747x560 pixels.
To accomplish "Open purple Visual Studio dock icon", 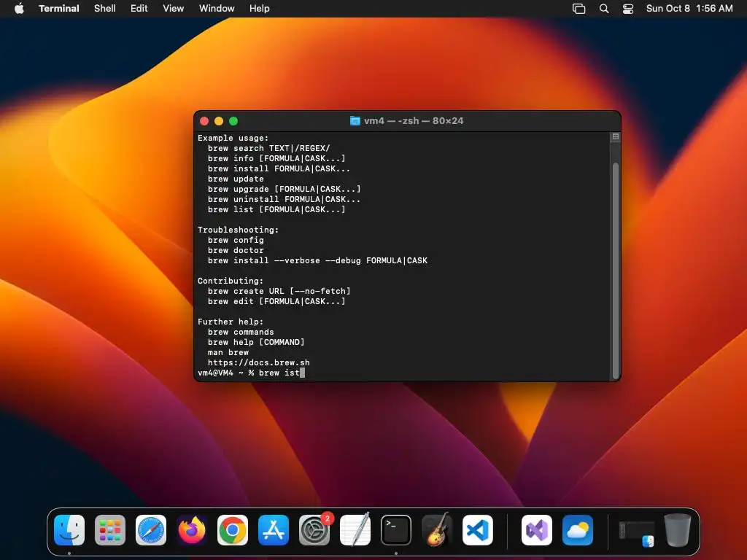I will (x=537, y=530).
